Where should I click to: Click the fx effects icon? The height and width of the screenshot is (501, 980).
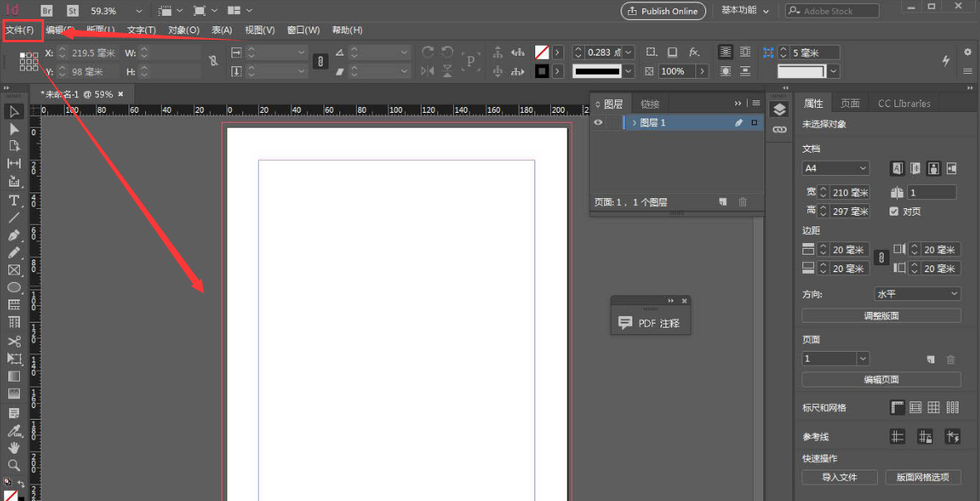tap(694, 52)
